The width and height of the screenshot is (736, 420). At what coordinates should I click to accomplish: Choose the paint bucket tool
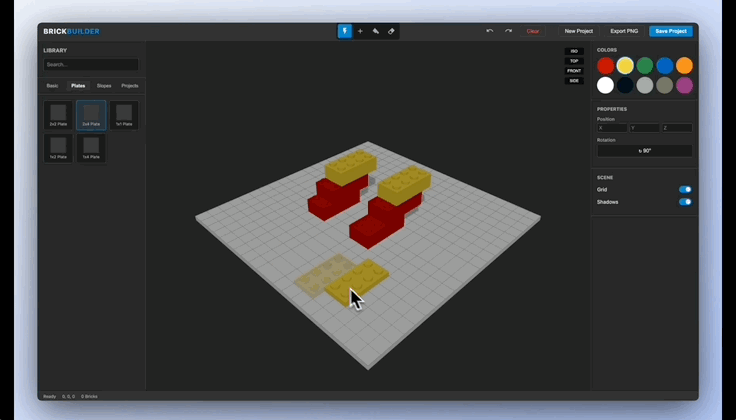pos(376,31)
